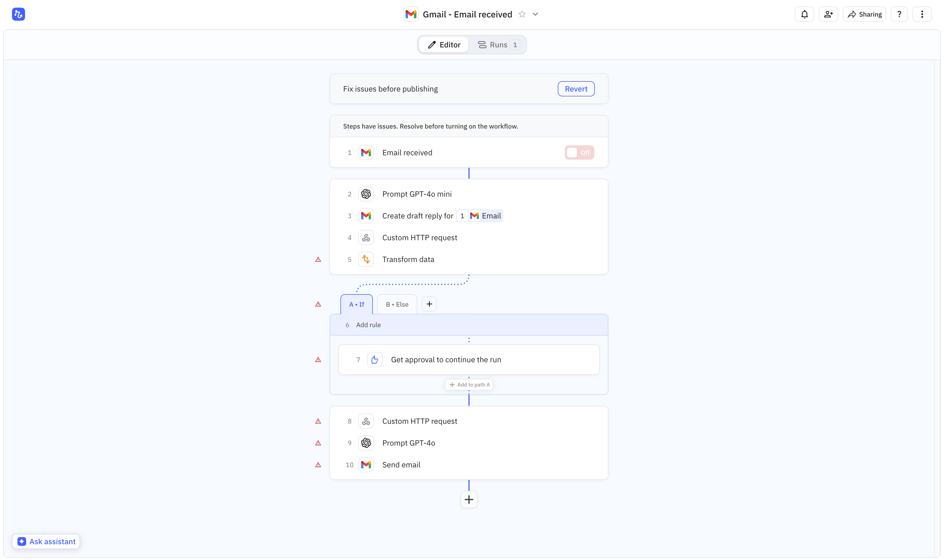Star the workflow as favorite
The width and height of the screenshot is (944, 560).
[522, 14]
